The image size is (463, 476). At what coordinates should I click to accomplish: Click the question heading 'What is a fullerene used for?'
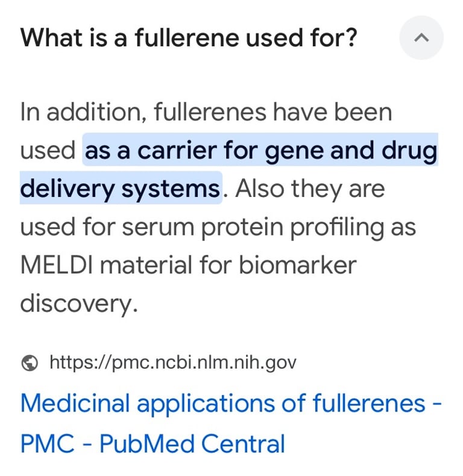point(188,38)
